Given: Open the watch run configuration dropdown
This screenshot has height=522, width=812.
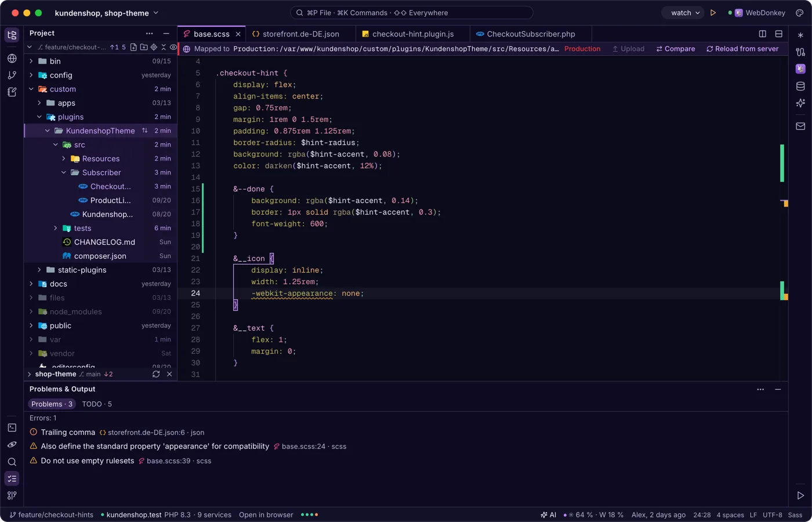Looking at the screenshot, I should coord(685,13).
